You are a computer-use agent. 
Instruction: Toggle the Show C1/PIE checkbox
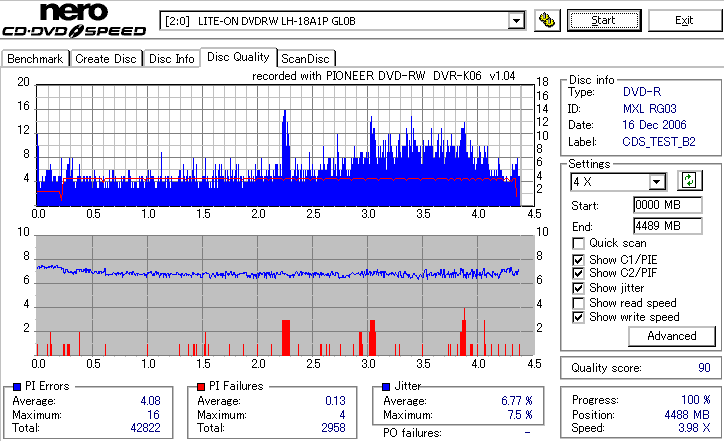coord(578,260)
